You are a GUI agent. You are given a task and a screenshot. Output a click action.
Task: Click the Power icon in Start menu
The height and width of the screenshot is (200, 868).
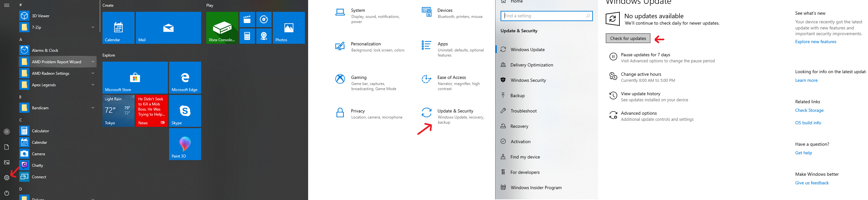[7, 193]
